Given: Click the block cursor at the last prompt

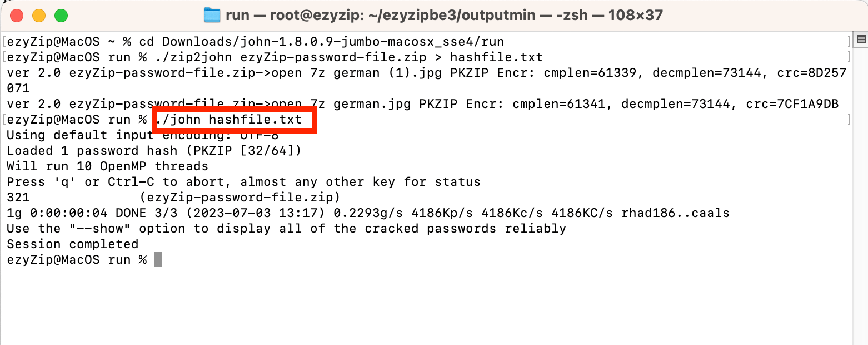Looking at the screenshot, I should (x=158, y=259).
